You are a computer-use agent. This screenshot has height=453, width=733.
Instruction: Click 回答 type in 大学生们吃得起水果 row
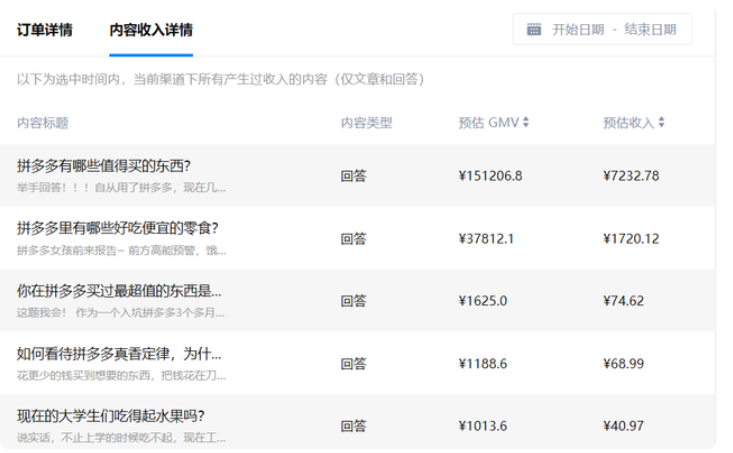pos(353,426)
